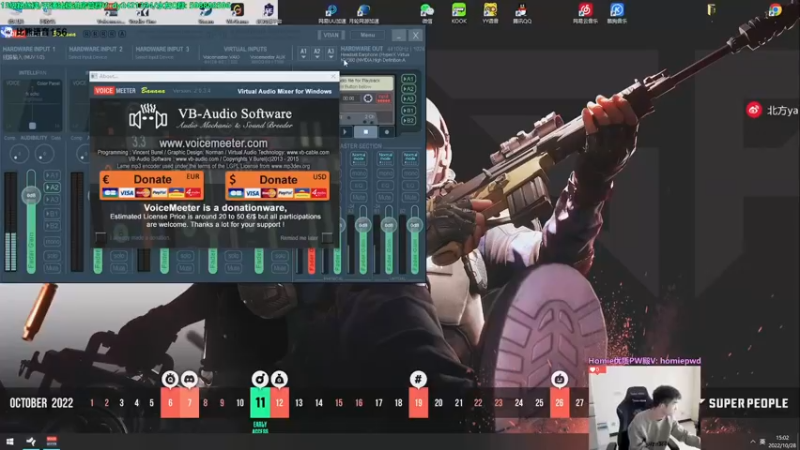Open Kugou Music desktop icon
Screen dimensions: 800x450
click(617, 13)
